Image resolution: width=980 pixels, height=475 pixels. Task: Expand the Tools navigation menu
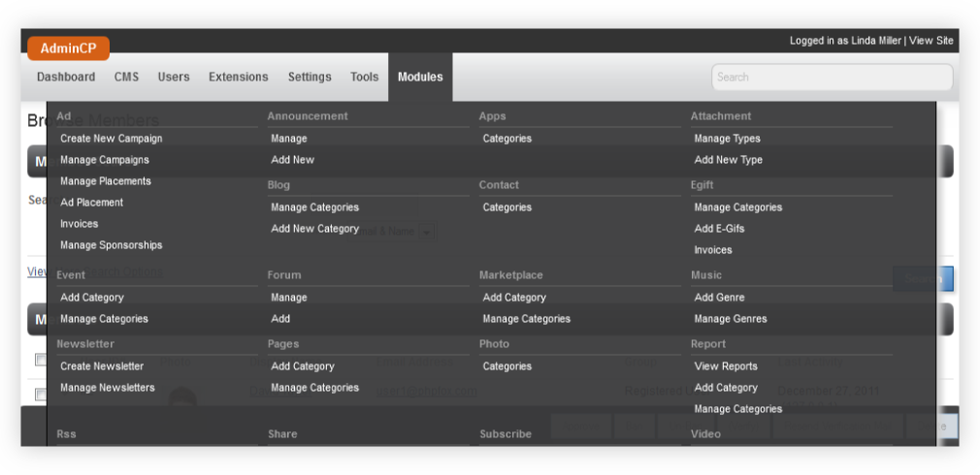click(x=365, y=78)
